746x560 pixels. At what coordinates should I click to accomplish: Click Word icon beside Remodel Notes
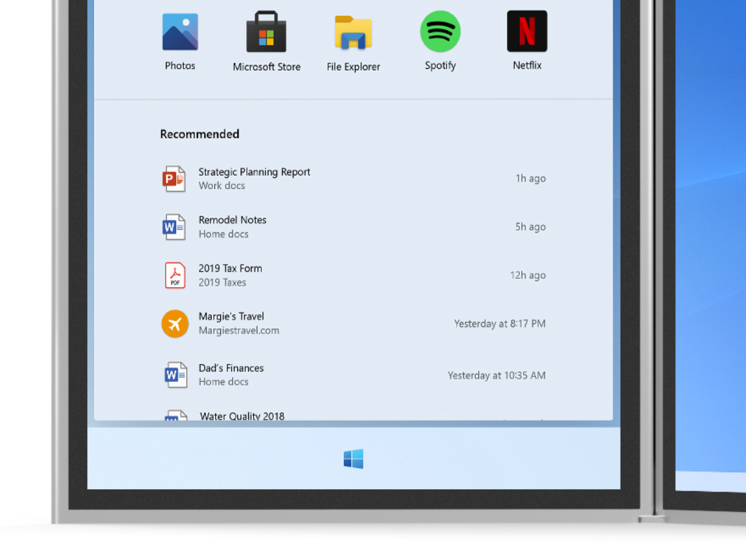pyautogui.click(x=174, y=227)
